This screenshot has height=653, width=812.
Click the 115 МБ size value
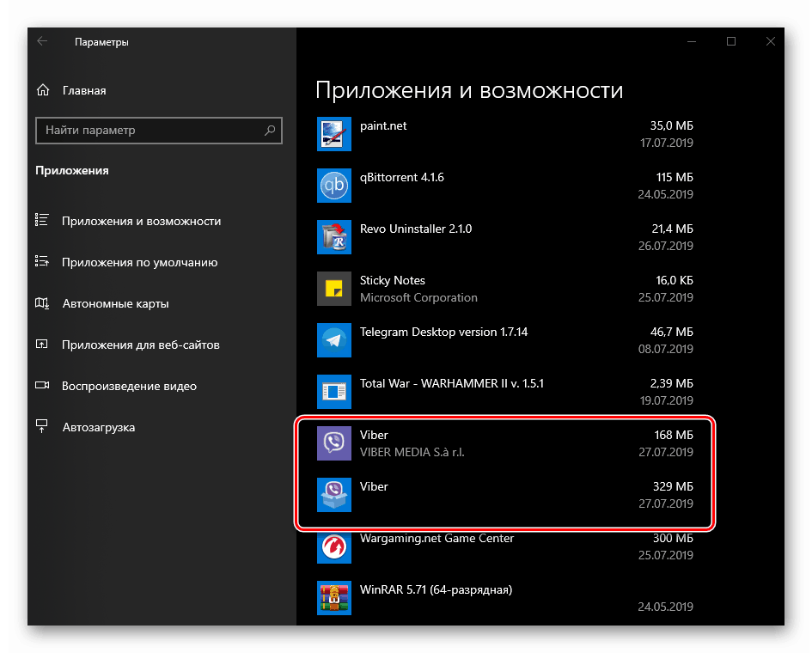tap(675, 177)
